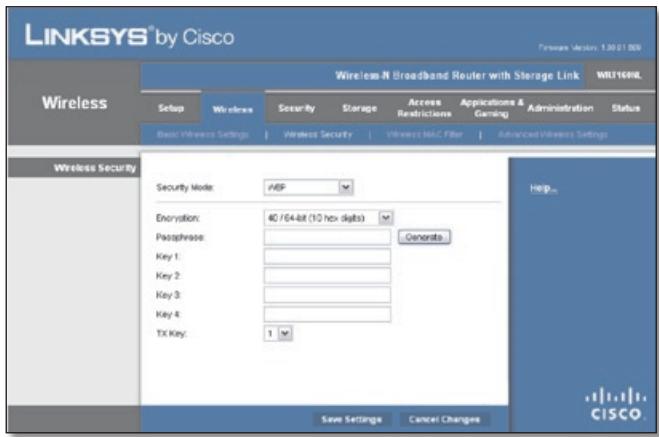Switch to the Setup tab

coord(170,107)
